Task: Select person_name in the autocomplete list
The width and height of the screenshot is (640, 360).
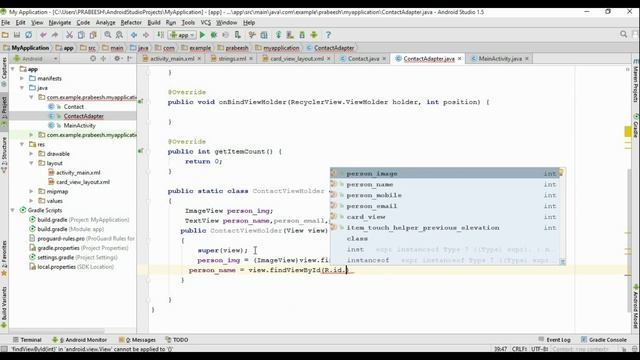Action: (444, 184)
